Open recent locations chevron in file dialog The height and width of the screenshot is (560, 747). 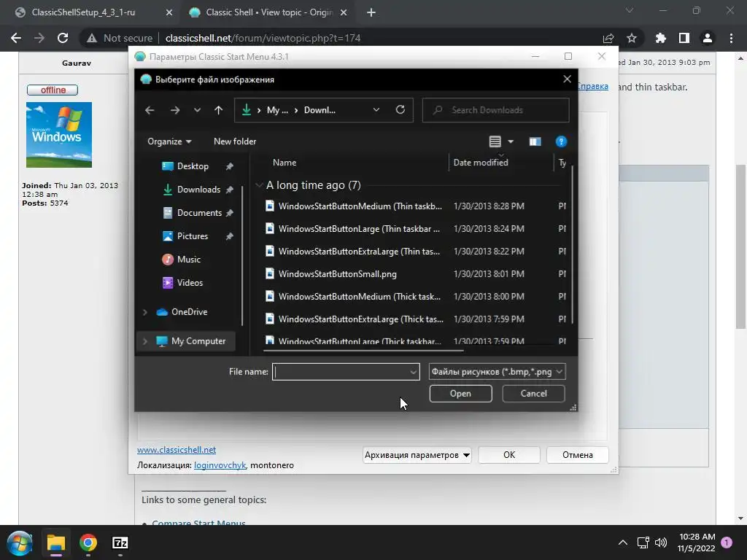point(197,110)
